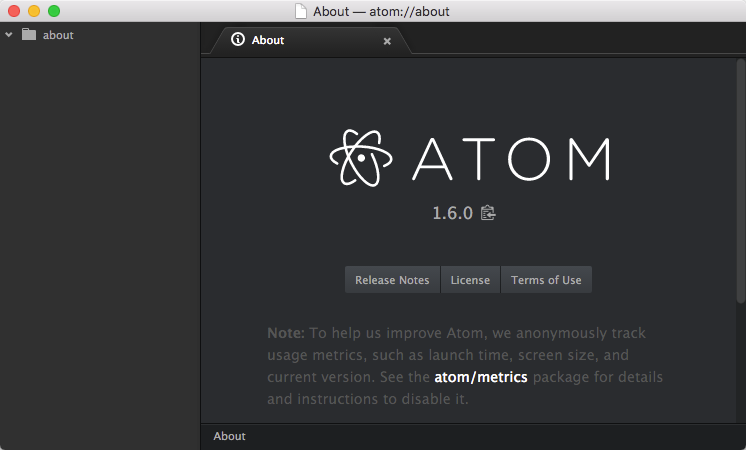Close the window with the red button
This screenshot has width=746, height=450.
[14, 11]
